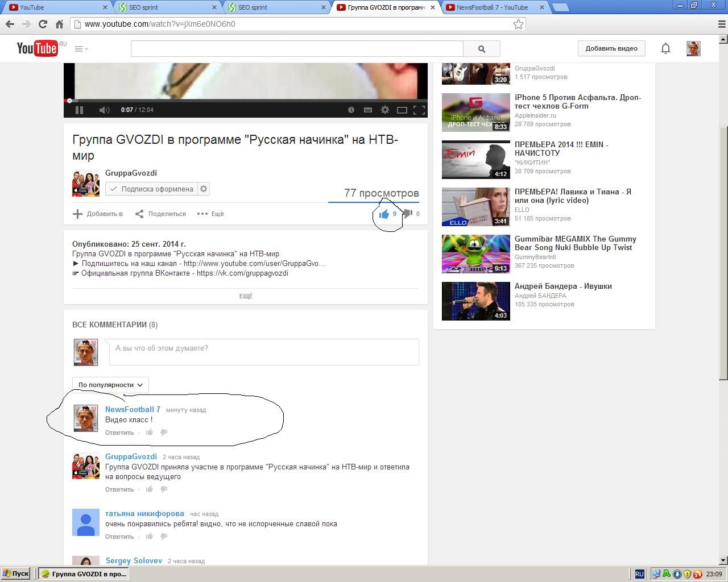
Task: Pause the video with the player pause button
Action: tap(79, 110)
